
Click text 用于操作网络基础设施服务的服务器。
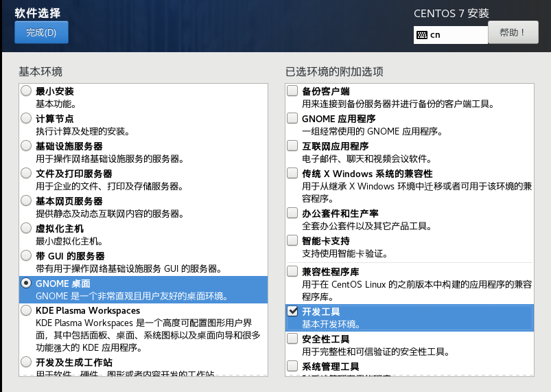pyautogui.click(x=110, y=159)
